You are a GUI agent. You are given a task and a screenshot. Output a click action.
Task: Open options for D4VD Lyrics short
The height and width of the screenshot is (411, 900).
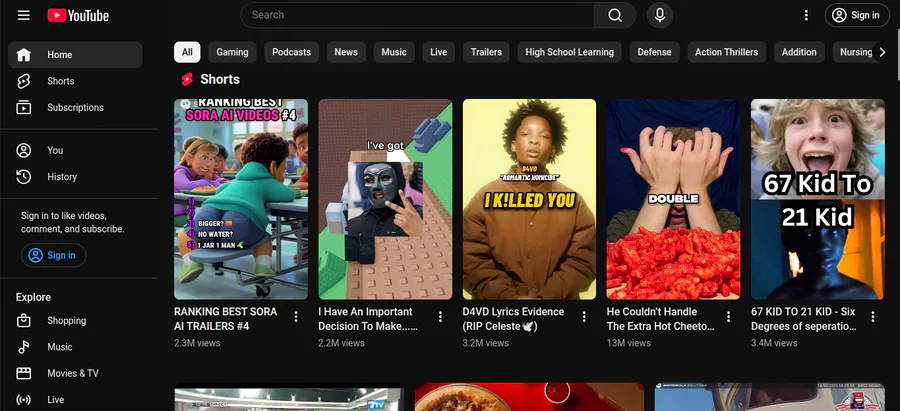[584, 316]
